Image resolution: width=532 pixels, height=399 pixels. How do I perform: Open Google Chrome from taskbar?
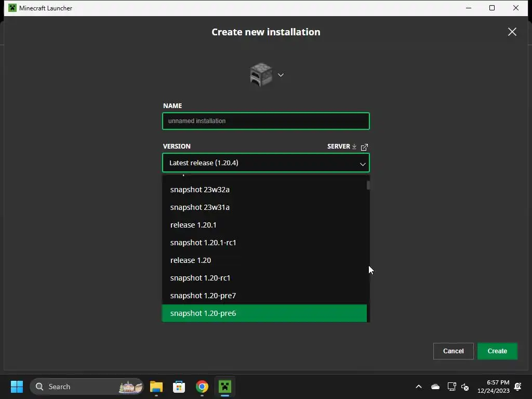tap(202, 387)
